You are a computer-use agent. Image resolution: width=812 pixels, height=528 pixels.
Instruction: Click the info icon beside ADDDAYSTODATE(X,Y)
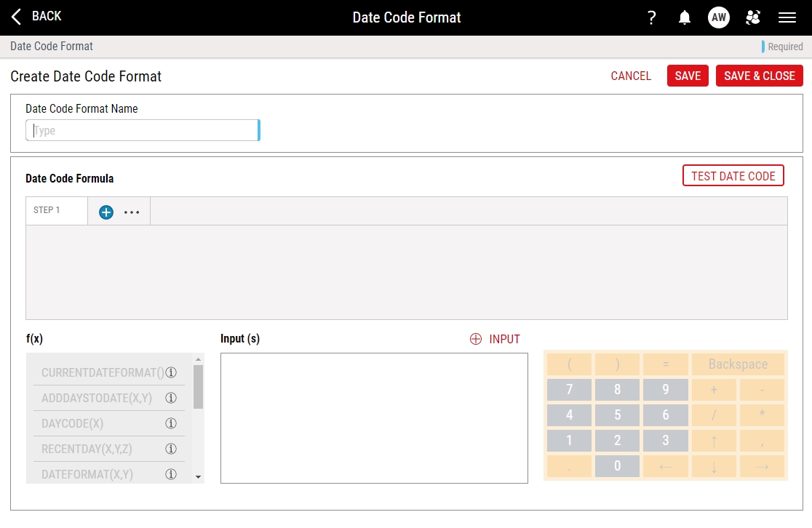(x=171, y=398)
